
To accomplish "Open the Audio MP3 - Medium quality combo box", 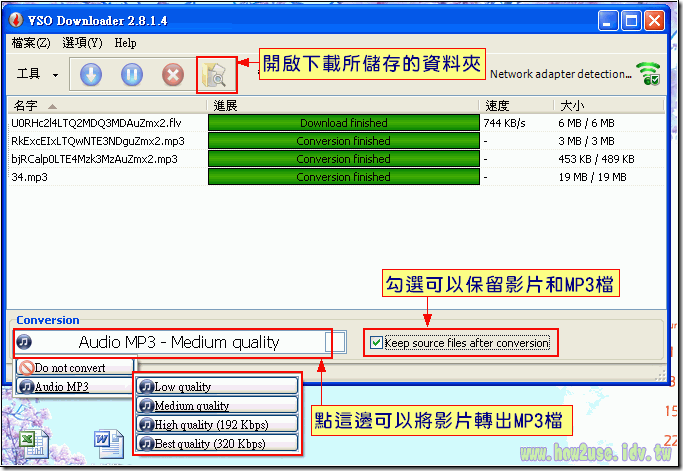I will click(180, 342).
